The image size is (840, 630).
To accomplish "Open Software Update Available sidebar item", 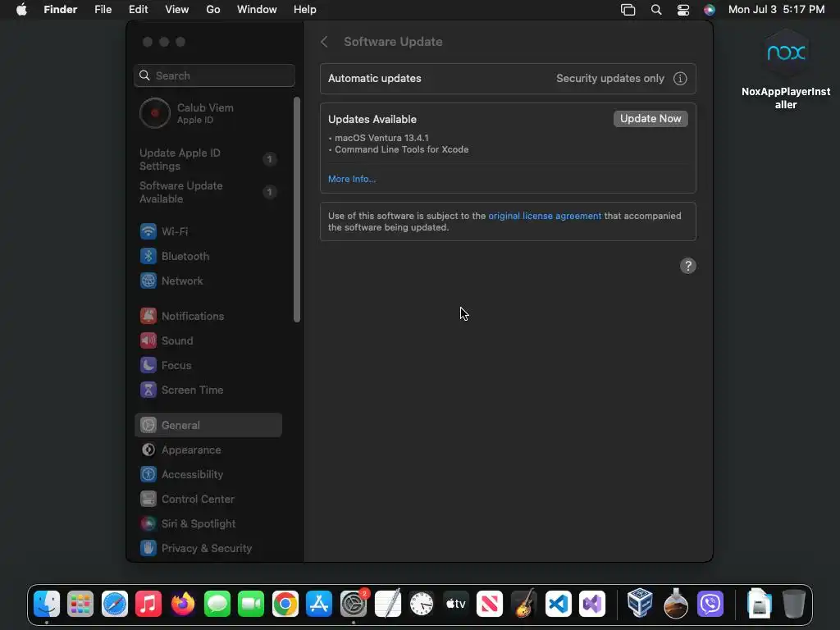I will pyautogui.click(x=208, y=192).
